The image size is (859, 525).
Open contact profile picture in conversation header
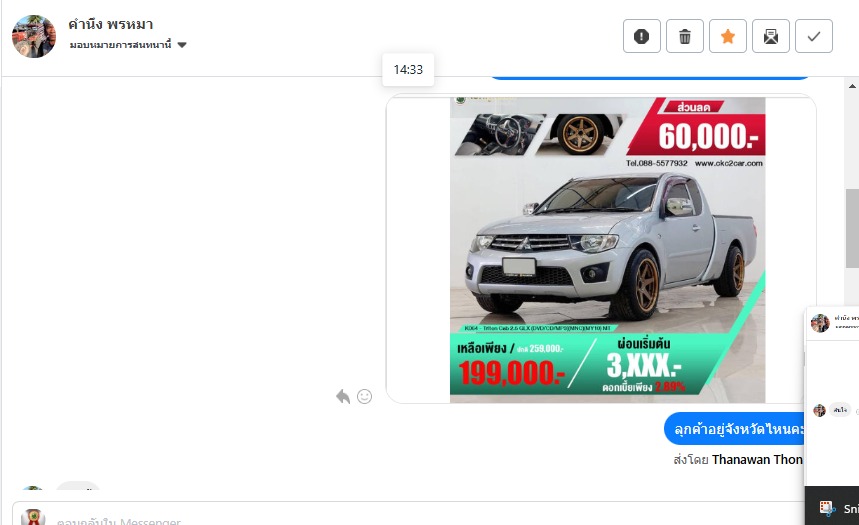(x=34, y=36)
